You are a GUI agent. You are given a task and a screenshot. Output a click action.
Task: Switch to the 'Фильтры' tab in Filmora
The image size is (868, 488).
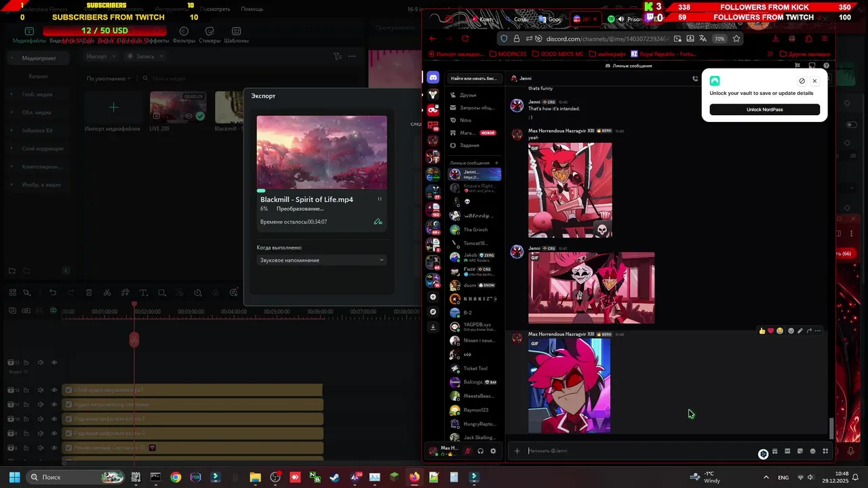tap(184, 35)
